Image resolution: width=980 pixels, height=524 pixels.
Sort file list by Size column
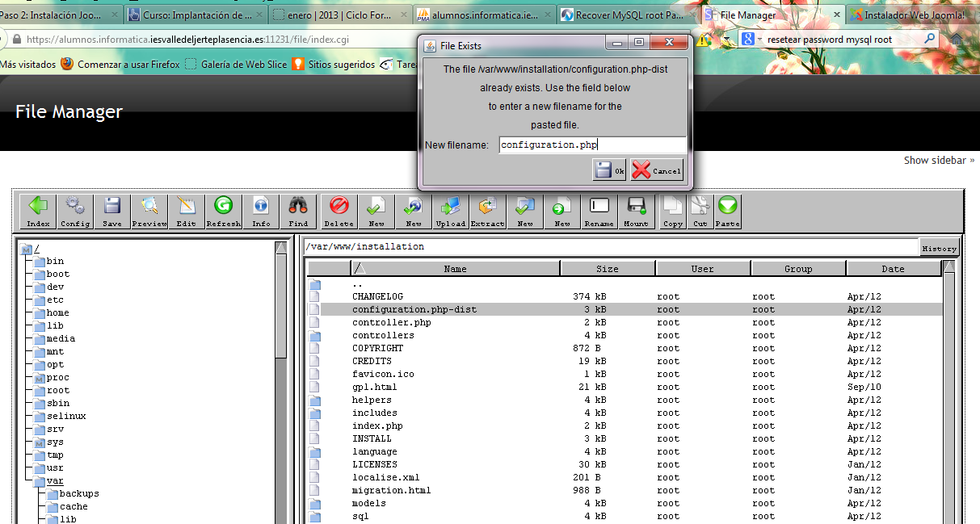click(607, 269)
